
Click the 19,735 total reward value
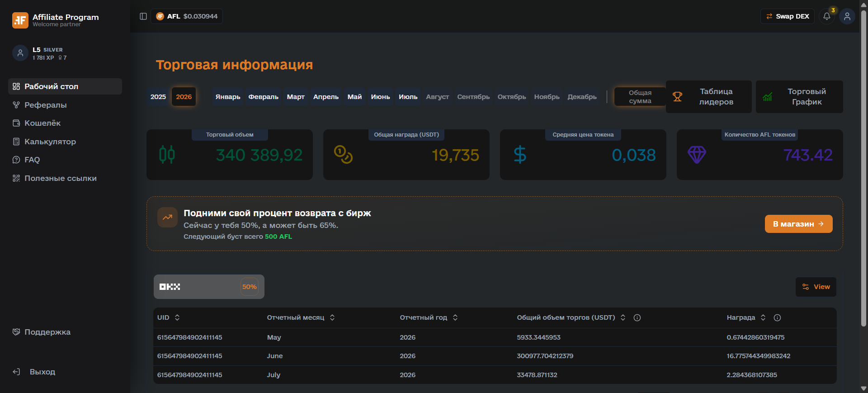455,155
